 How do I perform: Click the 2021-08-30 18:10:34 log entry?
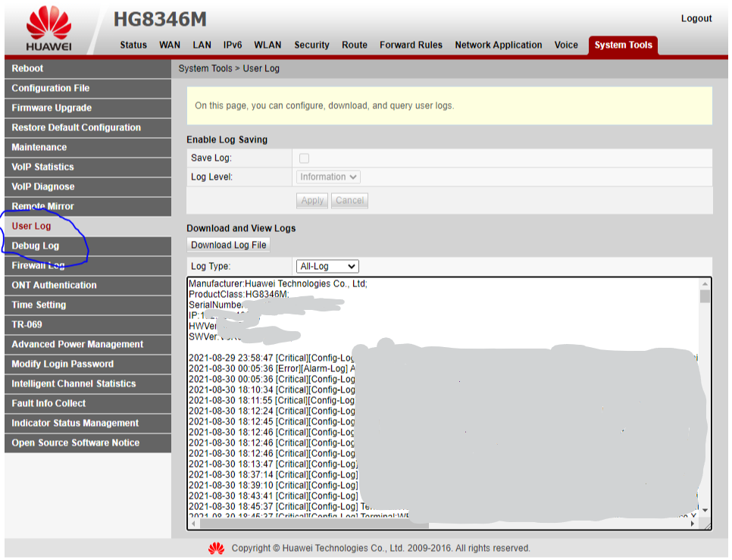(x=272, y=389)
